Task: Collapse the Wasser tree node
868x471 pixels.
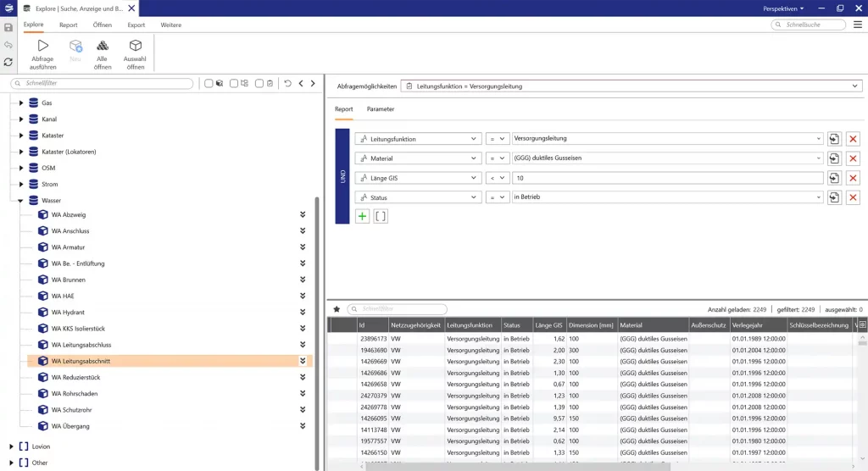Action: [21, 201]
